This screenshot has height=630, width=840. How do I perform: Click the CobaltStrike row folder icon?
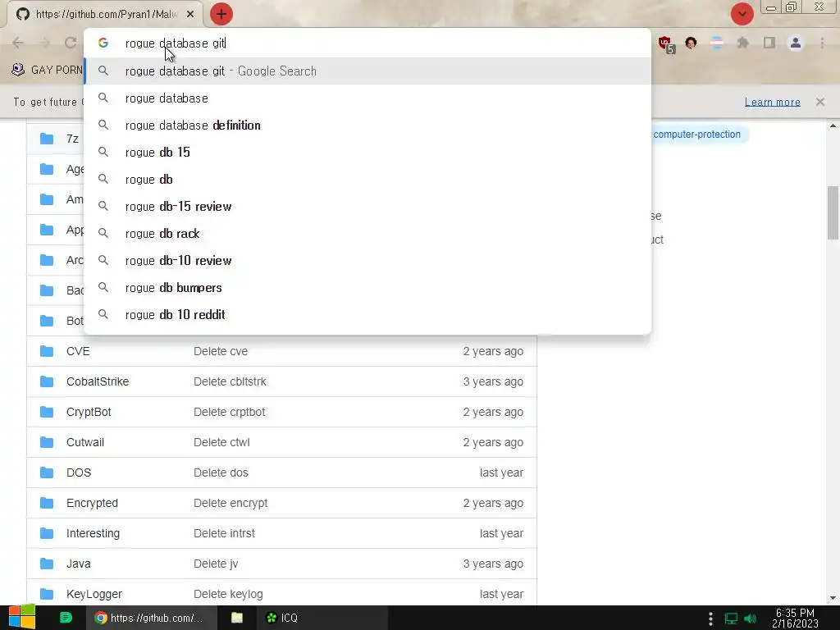coord(47,381)
